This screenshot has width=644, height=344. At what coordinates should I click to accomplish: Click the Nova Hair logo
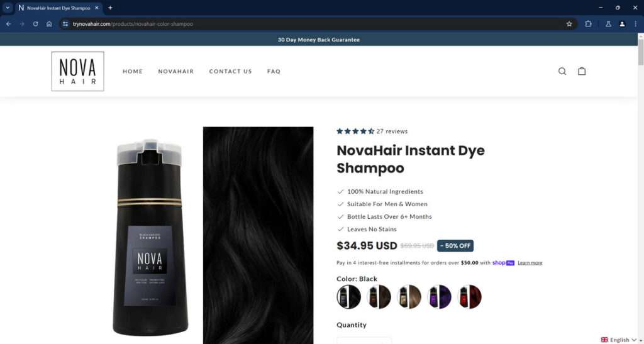click(77, 71)
